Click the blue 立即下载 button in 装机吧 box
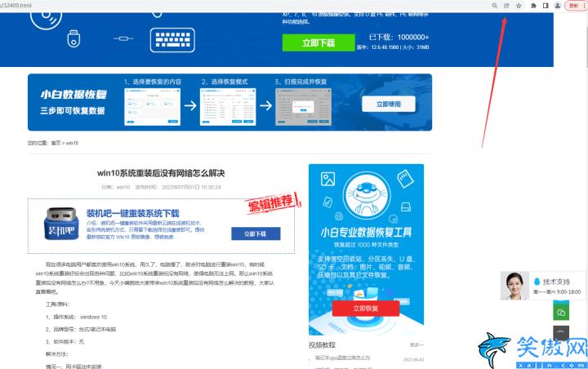This screenshot has height=369, width=588. 256,233
